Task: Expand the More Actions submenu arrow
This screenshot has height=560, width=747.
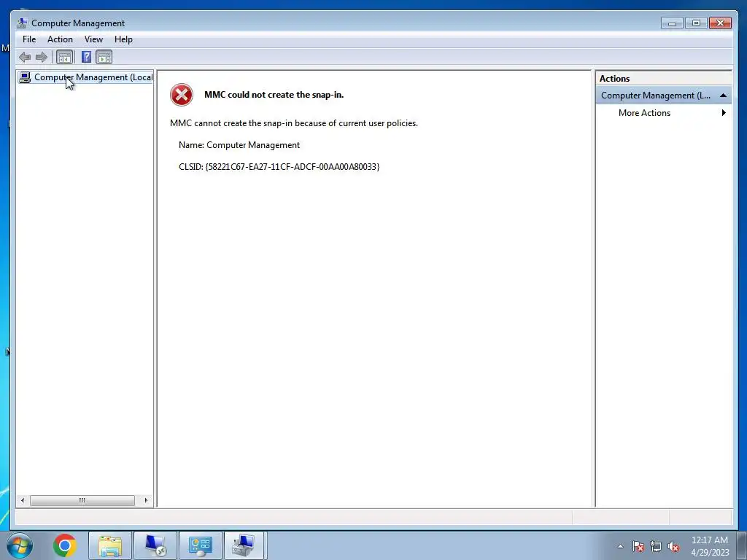Action: (724, 113)
